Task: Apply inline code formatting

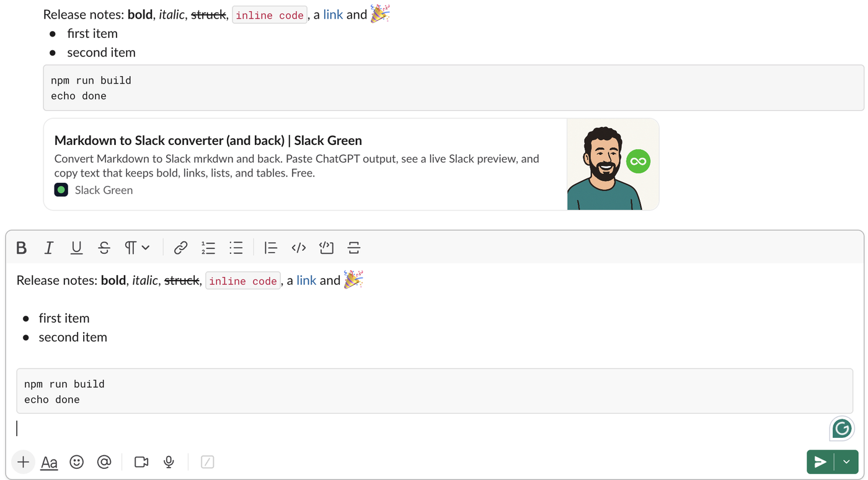Action: tap(298, 248)
